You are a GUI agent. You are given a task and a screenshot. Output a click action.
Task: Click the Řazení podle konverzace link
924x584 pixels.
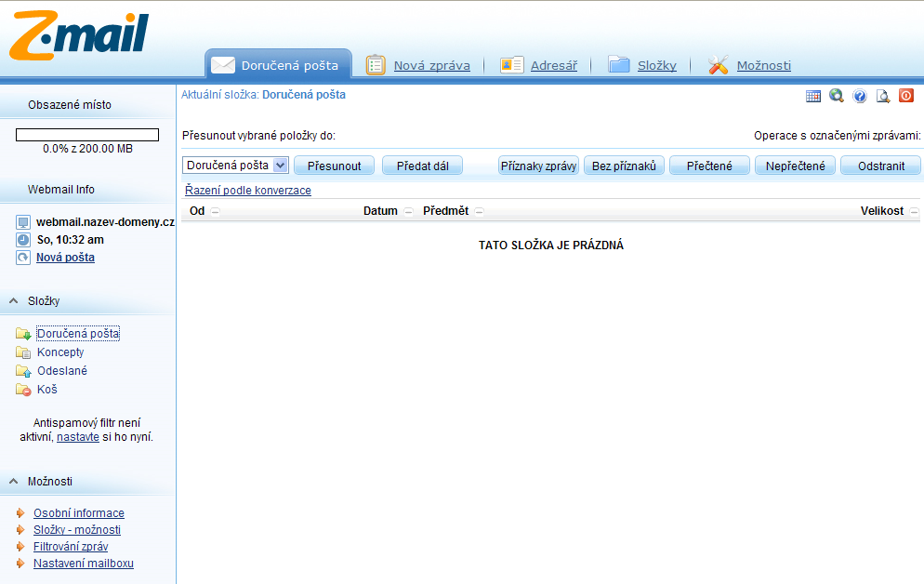[x=248, y=191]
